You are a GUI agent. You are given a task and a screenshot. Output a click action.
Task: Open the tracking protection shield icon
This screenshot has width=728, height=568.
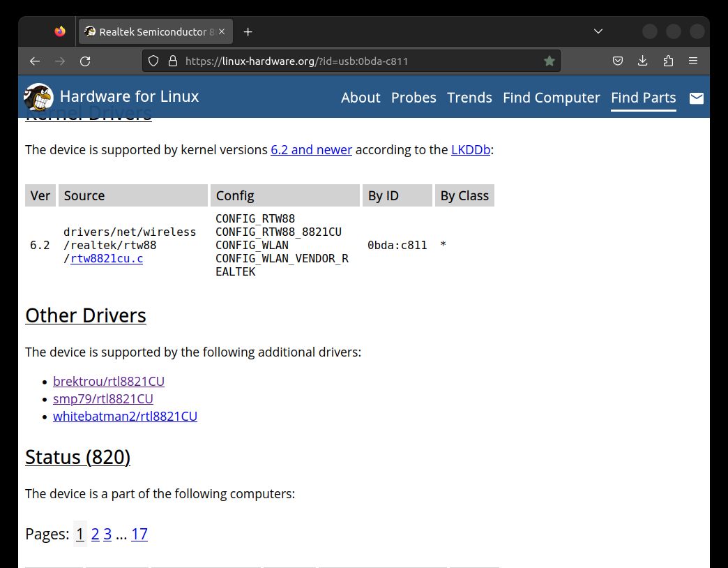[x=154, y=61]
